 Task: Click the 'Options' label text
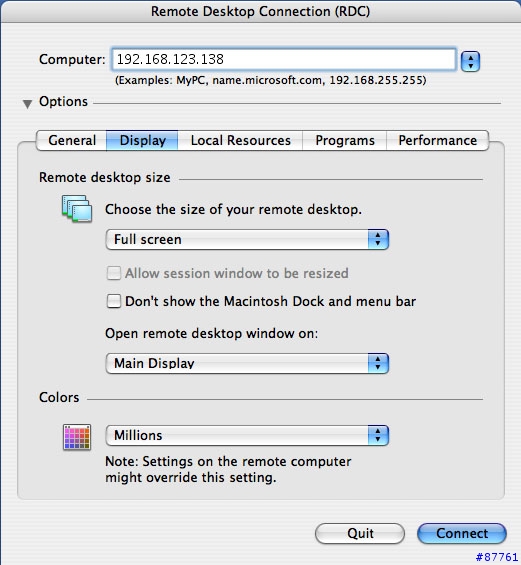coord(63,102)
